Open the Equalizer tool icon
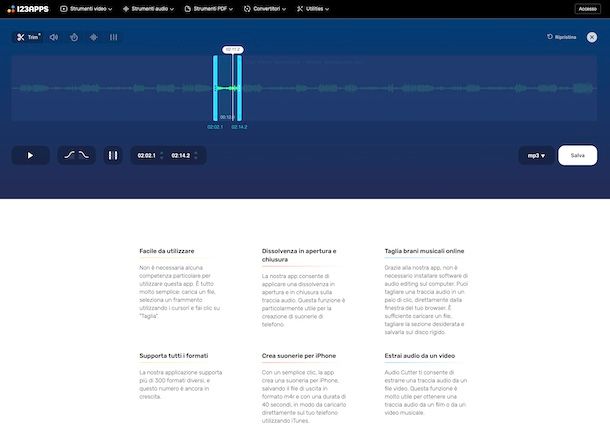610x430 pixels. [113, 37]
